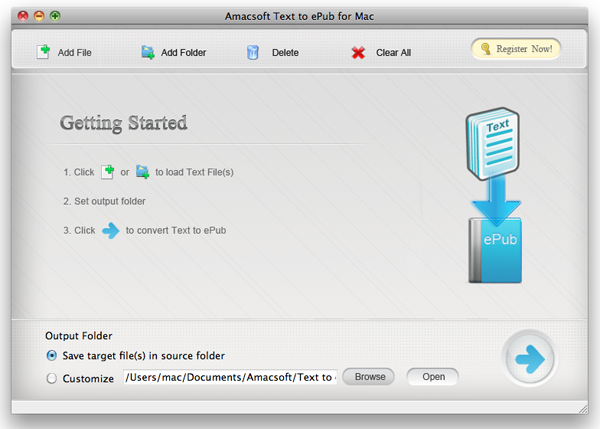Image resolution: width=600 pixels, height=429 pixels.
Task: Click the window resize grip corner
Action: click(x=583, y=409)
